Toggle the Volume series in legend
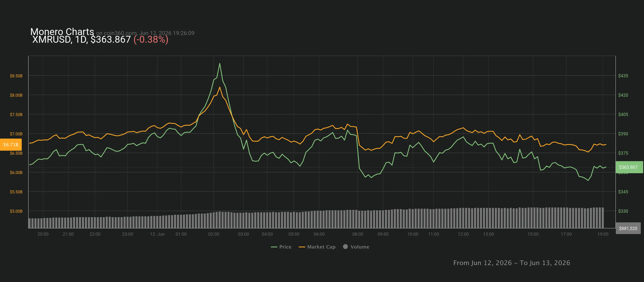Image resolution: width=644 pixels, height=282 pixels. (x=356, y=247)
